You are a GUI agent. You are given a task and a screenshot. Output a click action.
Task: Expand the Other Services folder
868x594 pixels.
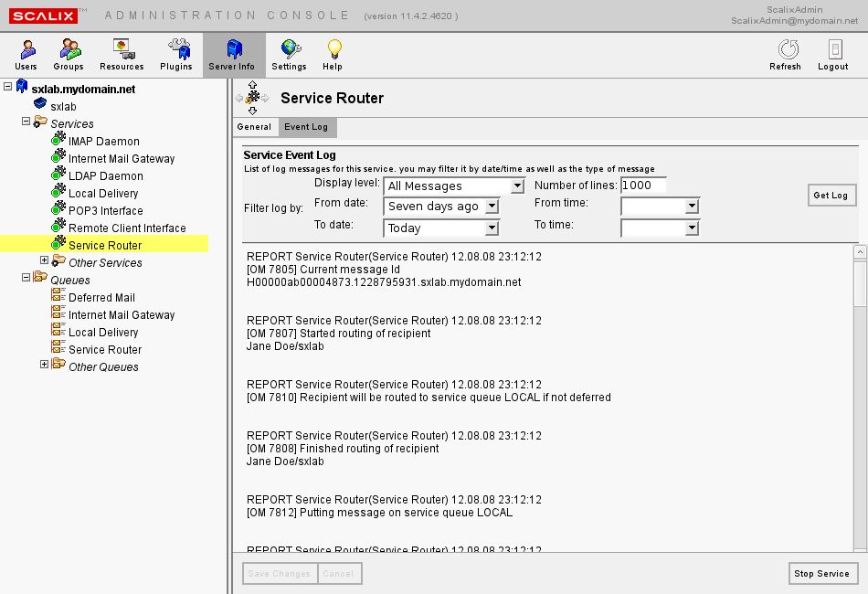(x=44, y=261)
